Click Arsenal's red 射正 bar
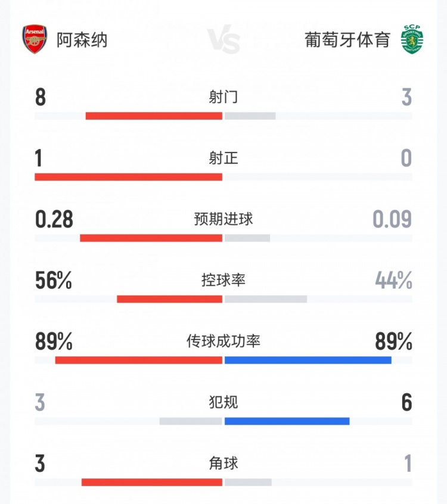This screenshot has height=504, width=447. click(128, 177)
